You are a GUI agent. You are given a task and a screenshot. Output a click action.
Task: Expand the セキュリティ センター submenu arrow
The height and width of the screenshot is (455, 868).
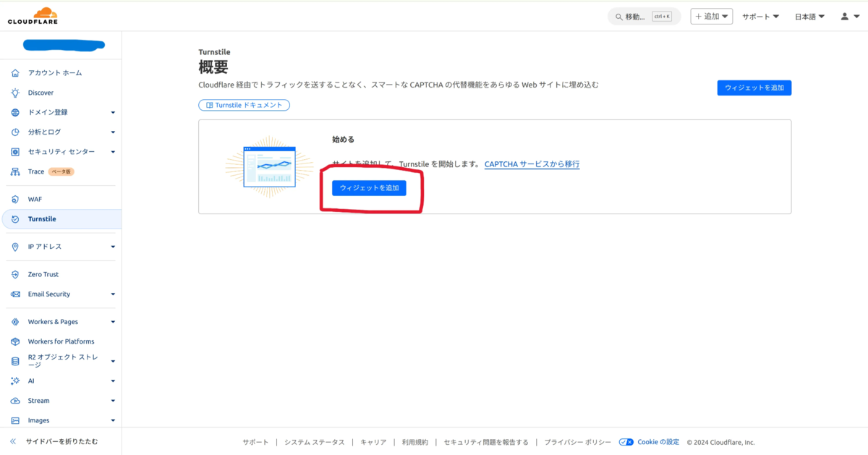pyautogui.click(x=113, y=152)
